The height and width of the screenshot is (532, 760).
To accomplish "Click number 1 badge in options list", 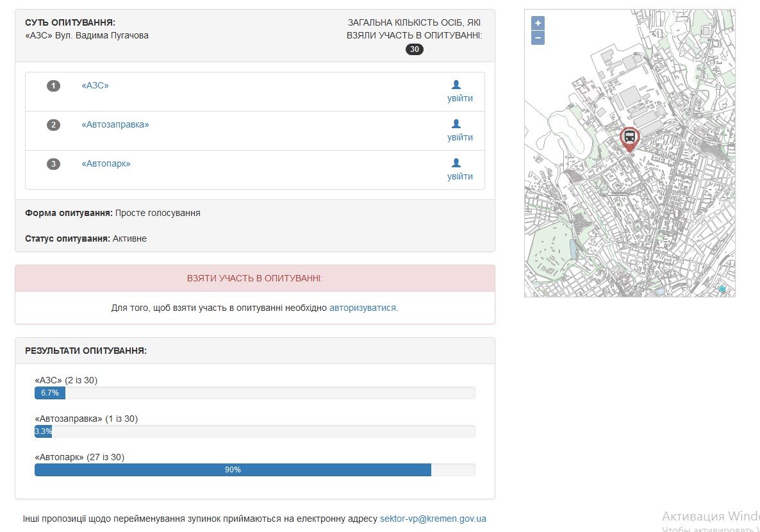I will point(53,86).
